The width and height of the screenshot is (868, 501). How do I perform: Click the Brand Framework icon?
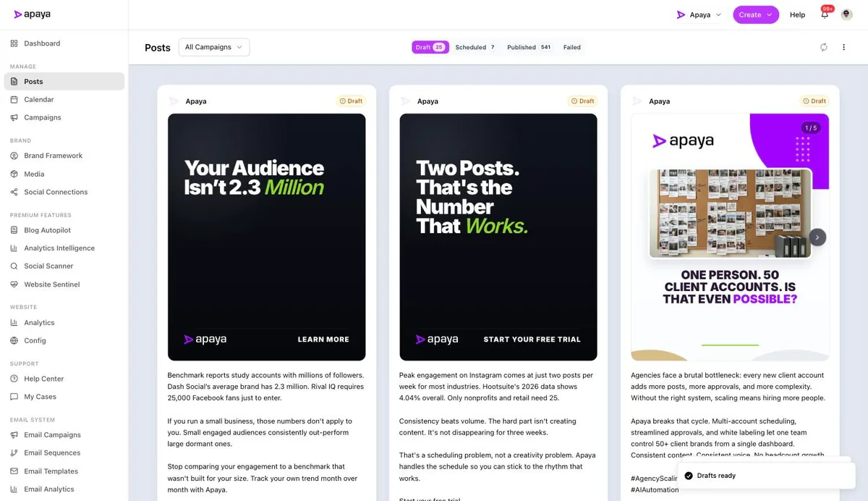point(14,156)
